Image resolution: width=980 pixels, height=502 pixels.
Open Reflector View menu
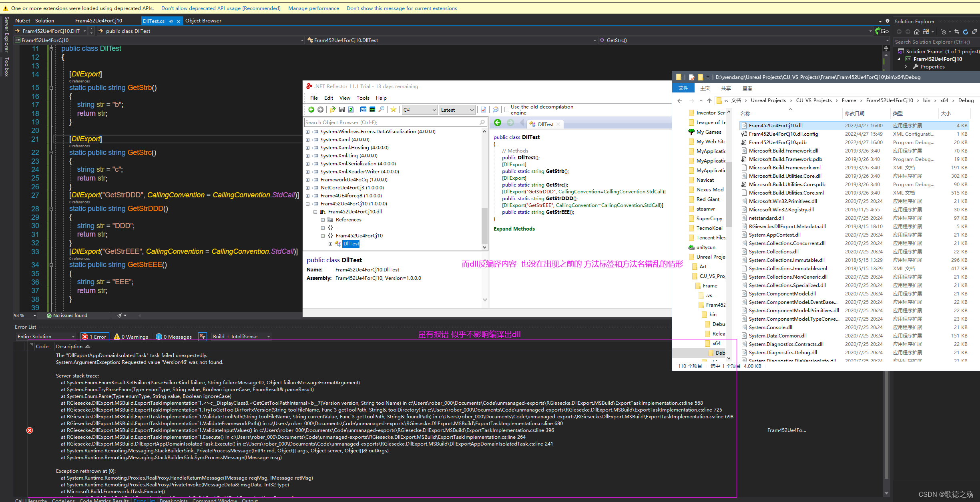pos(345,98)
